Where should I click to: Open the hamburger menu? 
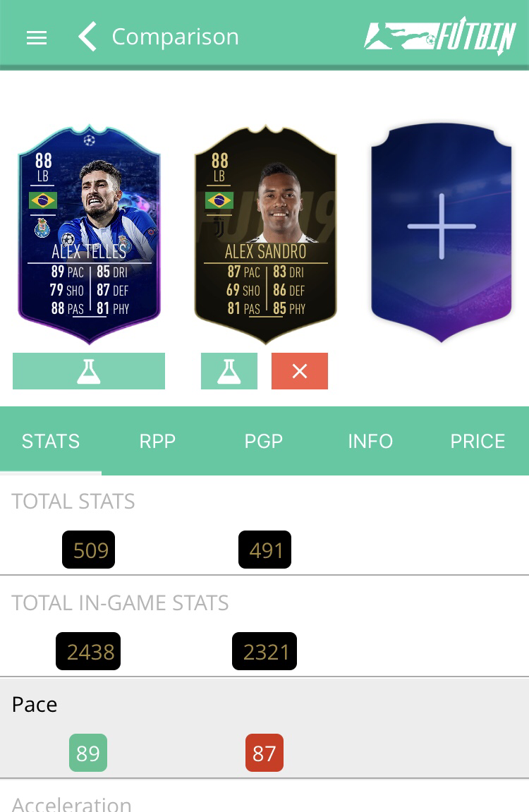click(x=37, y=37)
